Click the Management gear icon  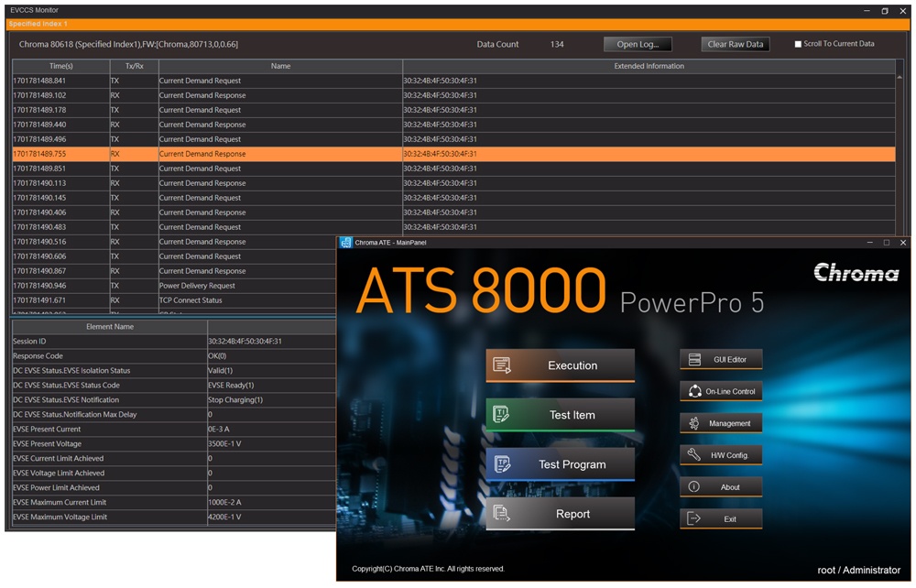(x=694, y=423)
